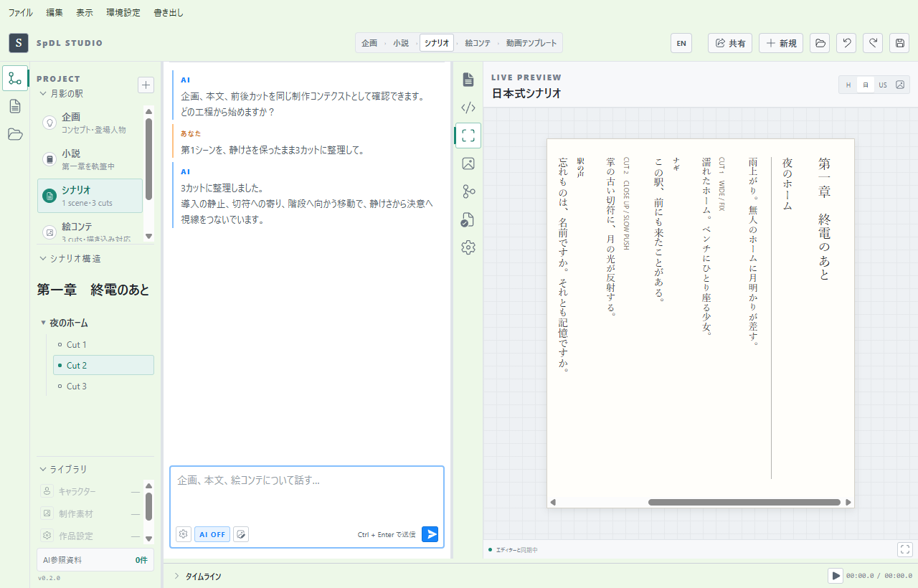
Task: Switch to the 企画 stage tab
Action: click(x=369, y=43)
